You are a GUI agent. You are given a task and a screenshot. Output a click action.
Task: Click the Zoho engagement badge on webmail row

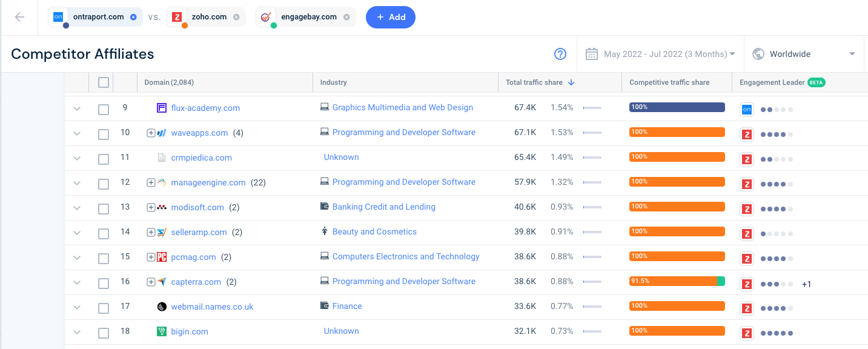tap(746, 308)
